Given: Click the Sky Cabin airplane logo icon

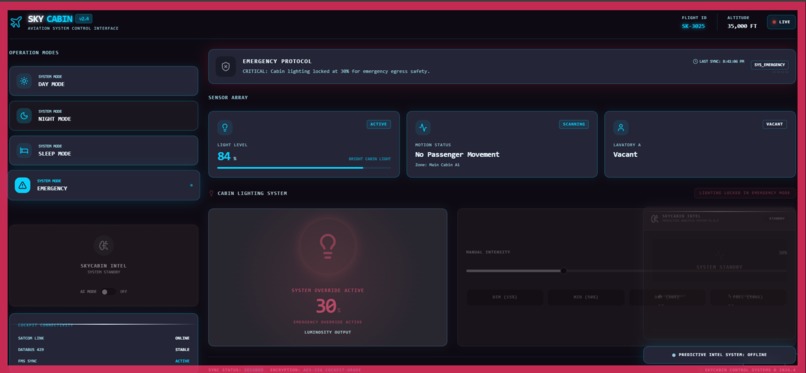Looking at the screenshot, I should pyautogui.click(x=16, y=22).
